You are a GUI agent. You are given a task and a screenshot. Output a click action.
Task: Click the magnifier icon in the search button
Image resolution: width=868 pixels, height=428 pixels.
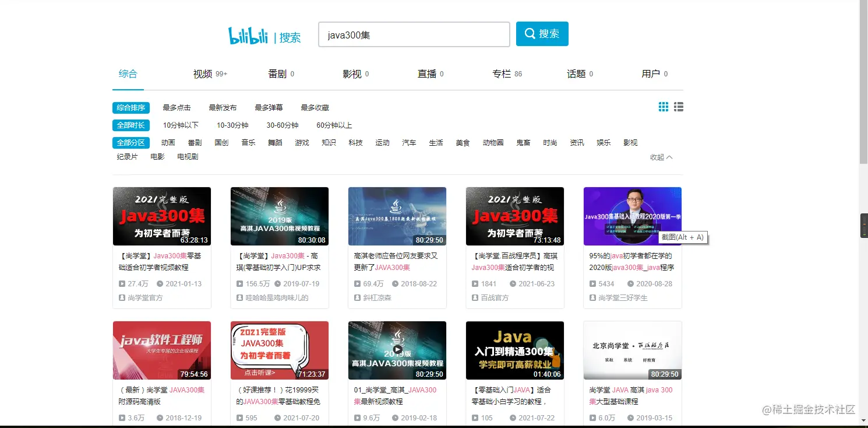(x=528, y=34)
